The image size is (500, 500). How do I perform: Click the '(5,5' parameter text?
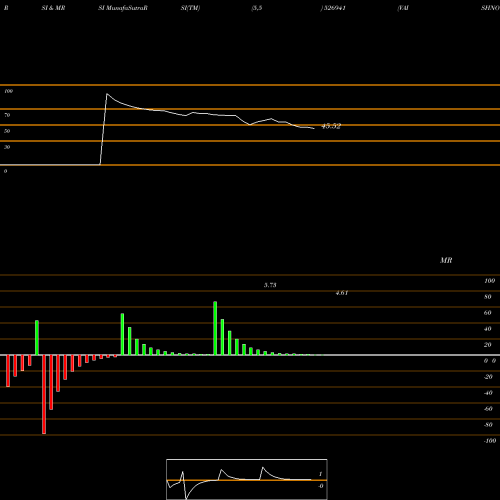coord(257,8)
